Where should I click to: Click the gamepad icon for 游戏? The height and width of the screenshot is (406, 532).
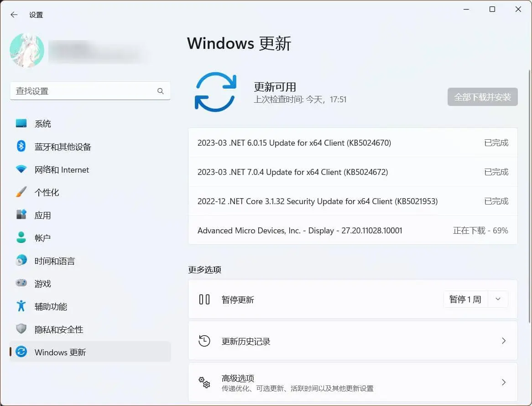pyautogui.click(x=21, y=284)
